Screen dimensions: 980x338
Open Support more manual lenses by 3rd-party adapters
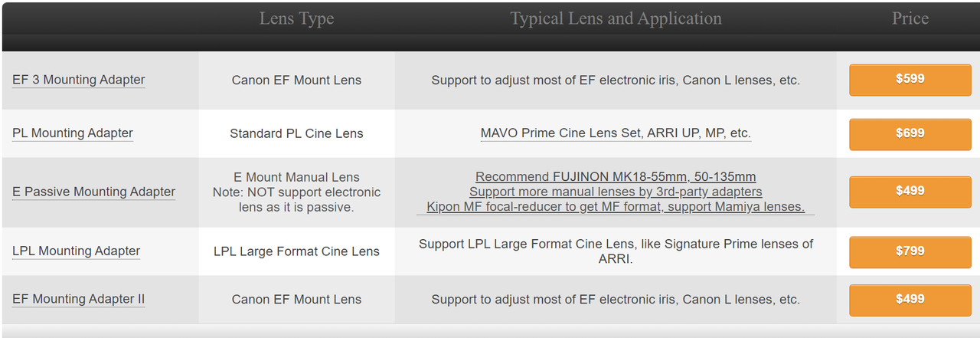pos(616,192)
